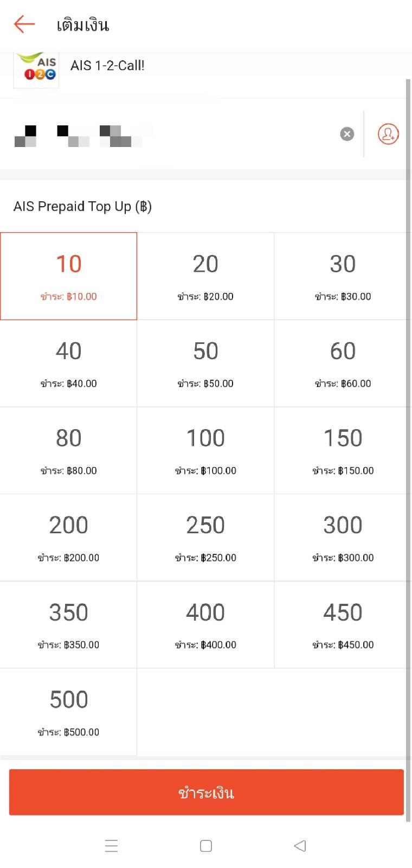Screen dimensions: 412x868
Task: Choose the 50 baht top-up amount
Action: coord(205,363)
